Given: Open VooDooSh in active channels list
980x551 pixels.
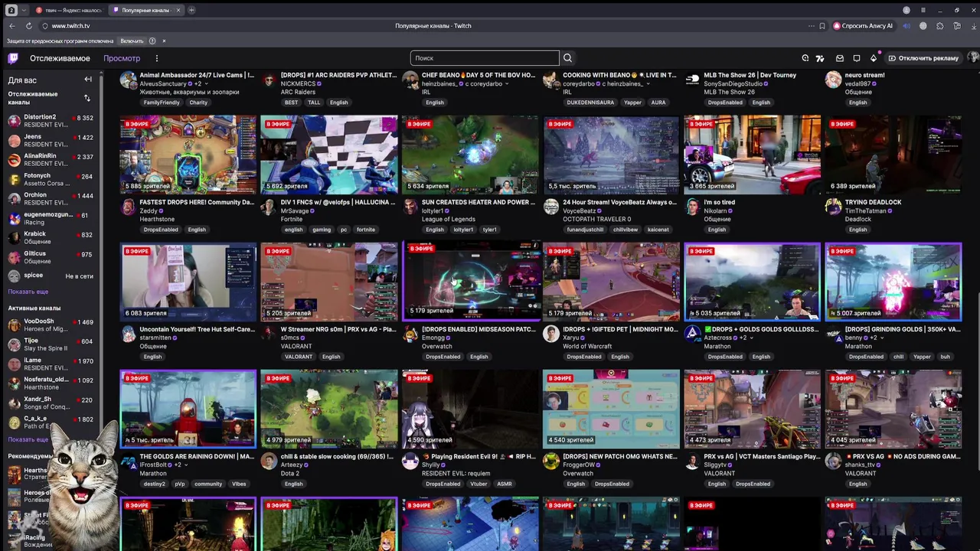Looking at the screenshot, I should pos(50,325).
